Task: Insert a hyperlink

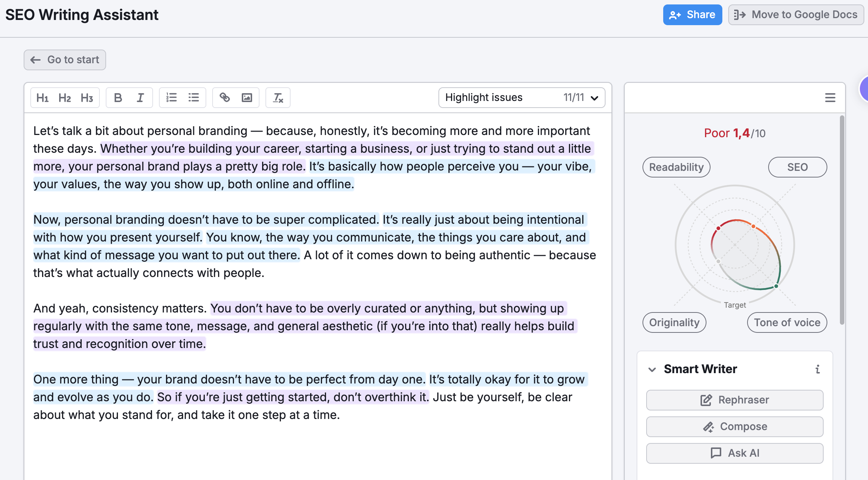Action: (x=224, y=98)
